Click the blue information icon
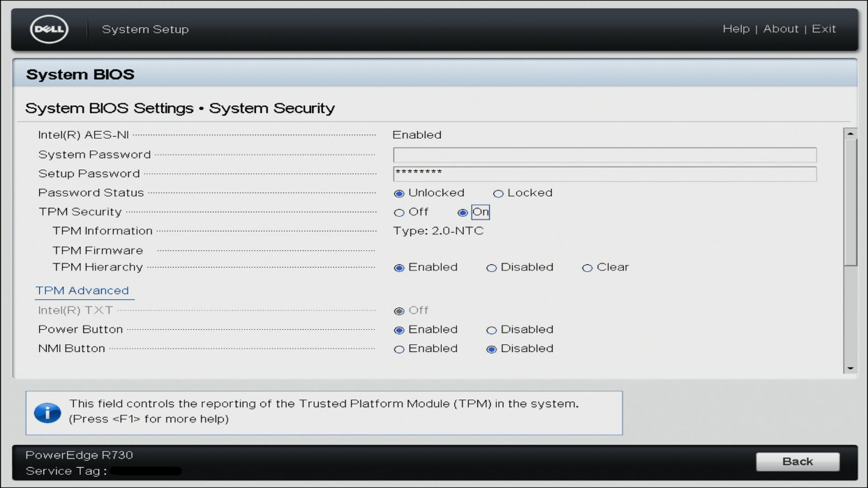 pos(47,413)
